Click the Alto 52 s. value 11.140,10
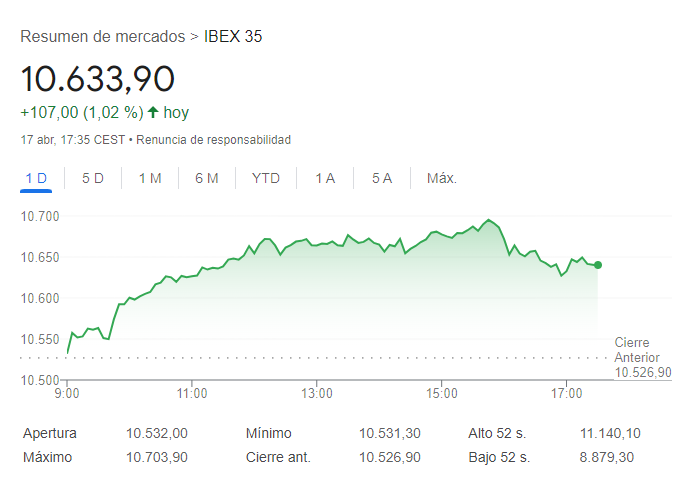Image resolution: width=695 pixels, height=480 pixels. [610, 434]
